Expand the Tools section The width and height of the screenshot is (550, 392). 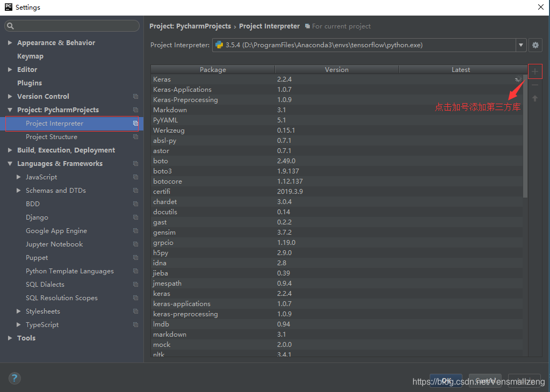10,338
